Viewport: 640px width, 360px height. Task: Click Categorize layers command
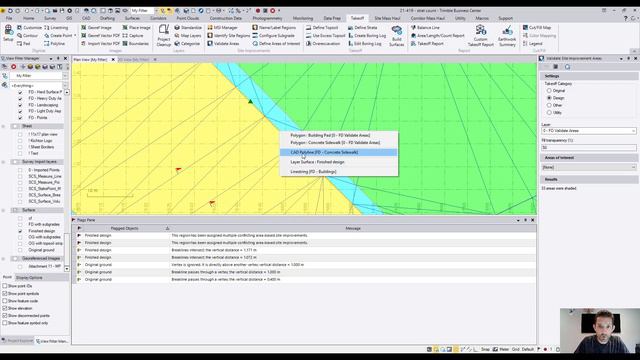(x=187, y=43)
